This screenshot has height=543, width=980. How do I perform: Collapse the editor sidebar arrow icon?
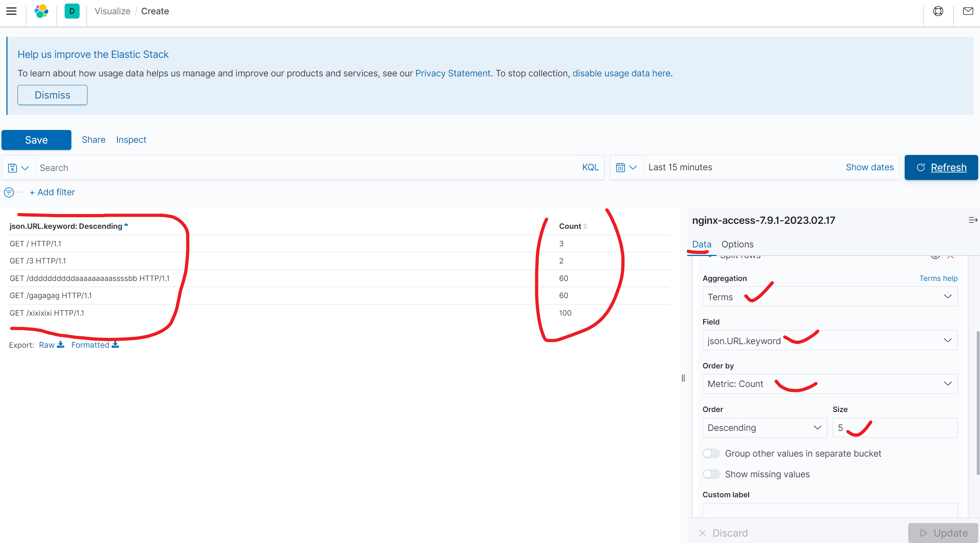973,220
